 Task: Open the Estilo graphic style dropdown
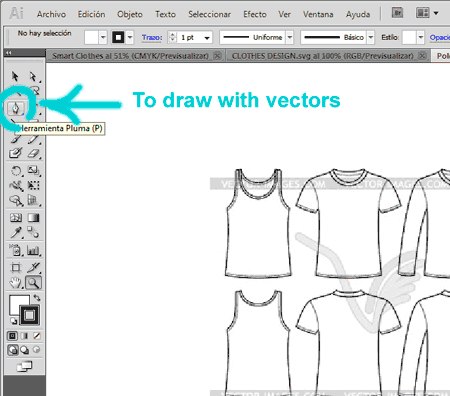(421, 37)
